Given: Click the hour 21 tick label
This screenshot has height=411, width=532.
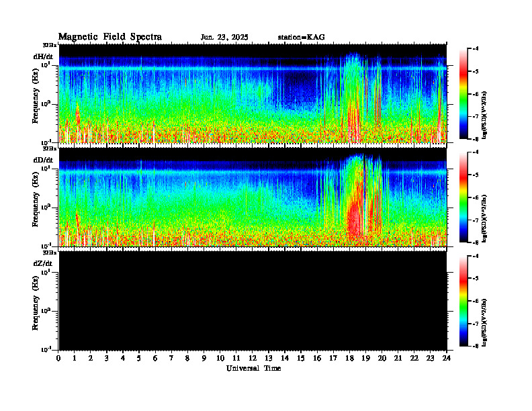Looking at the screenshot, I should (x=398, y=358).
